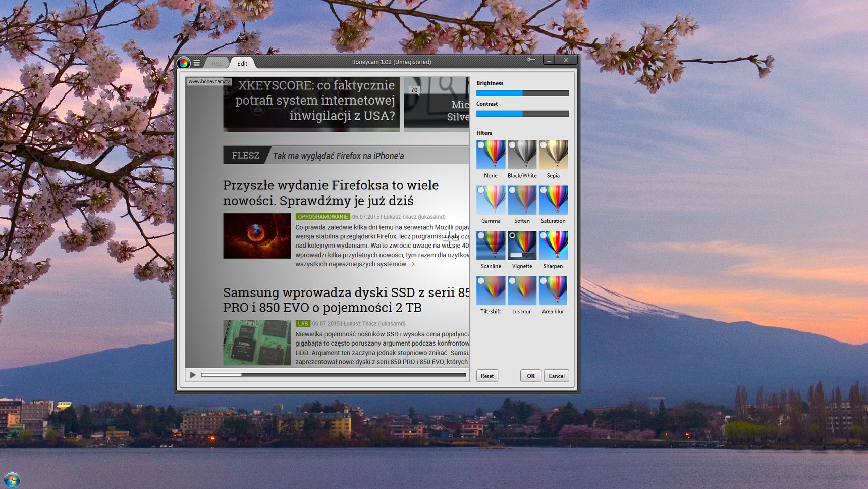
Task: Open the Windows Start menu
Action: click(x=12, y=480)
